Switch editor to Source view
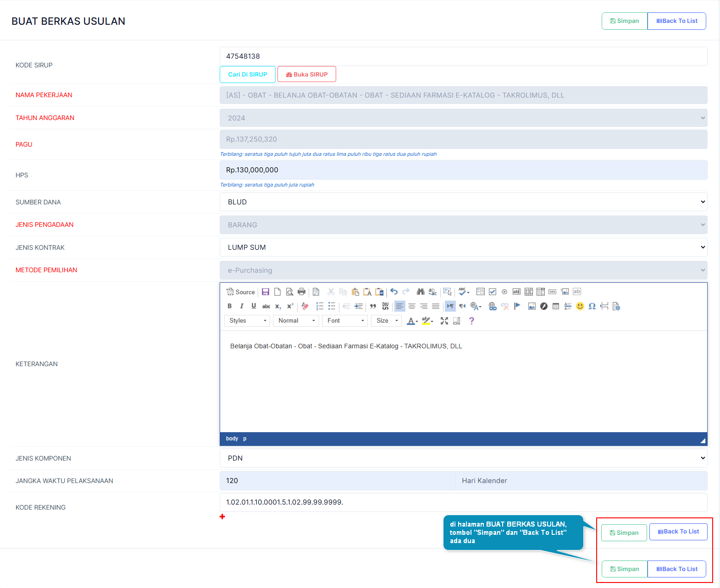Viewport: 720px width, 588px height. [241, 292]
